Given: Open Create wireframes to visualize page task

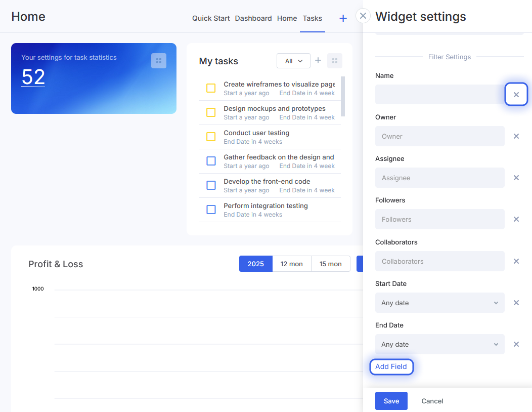Looking at the screenshot, I should pyautogui.click(x=279, y=84).
